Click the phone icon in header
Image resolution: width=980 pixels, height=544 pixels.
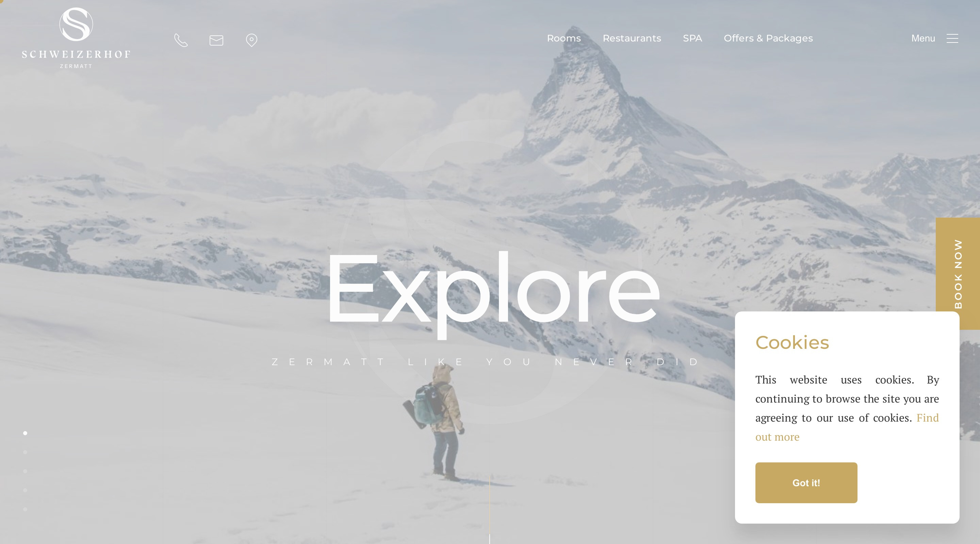[x=181, y=40]
